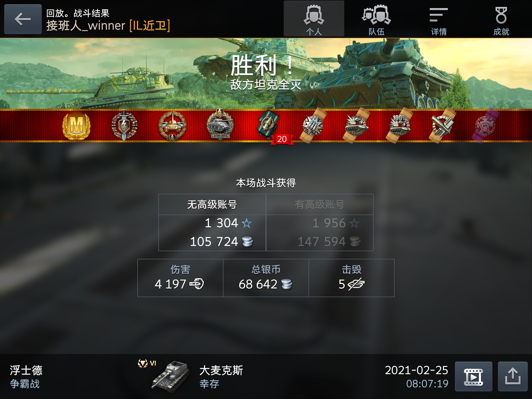Image resolution: width=532 pixels, height=399 pixels.
Task: Share the battle results via upload icon
Action: (x=513, y=377)
